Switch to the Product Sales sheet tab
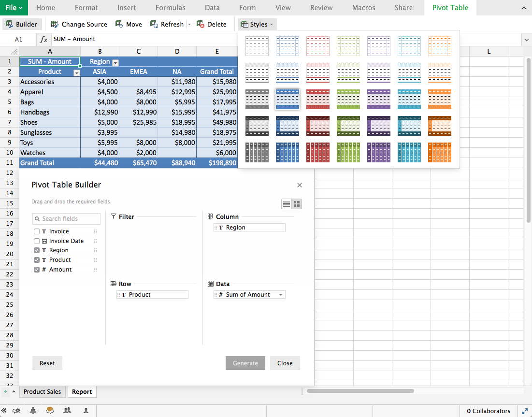The width and height of the screenshot is (532, 417). tap(43, 391)
